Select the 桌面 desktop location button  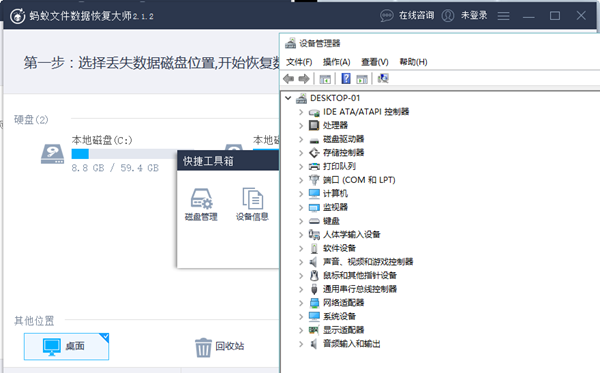[x=67, y=347]
